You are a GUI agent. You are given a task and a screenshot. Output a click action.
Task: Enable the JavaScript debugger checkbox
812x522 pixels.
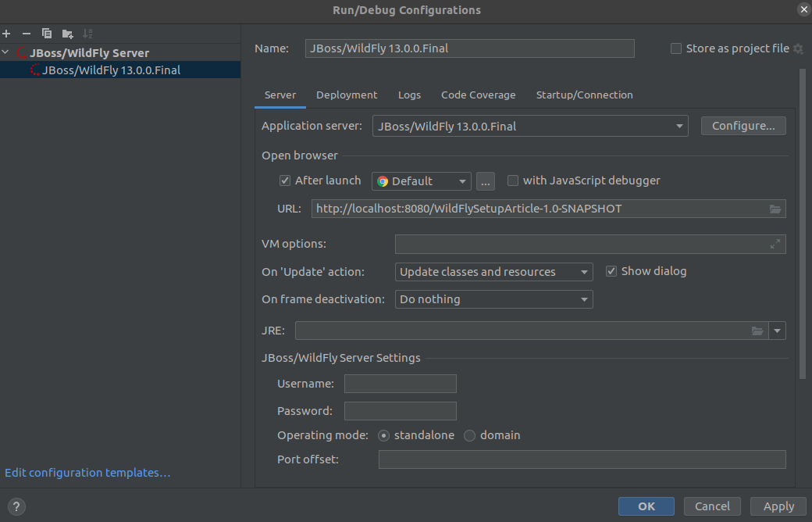(x=512, y=181)
